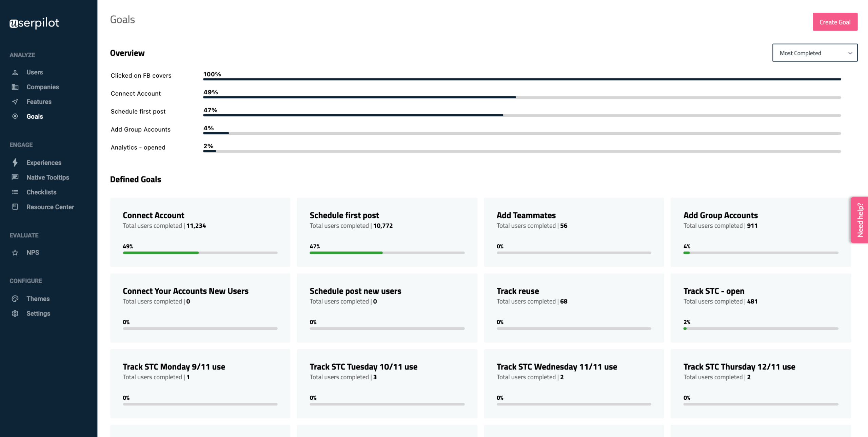Viewport: 868px width, 437px height.
Task: Click the 10,772 total users value
Action: (383, 226)
